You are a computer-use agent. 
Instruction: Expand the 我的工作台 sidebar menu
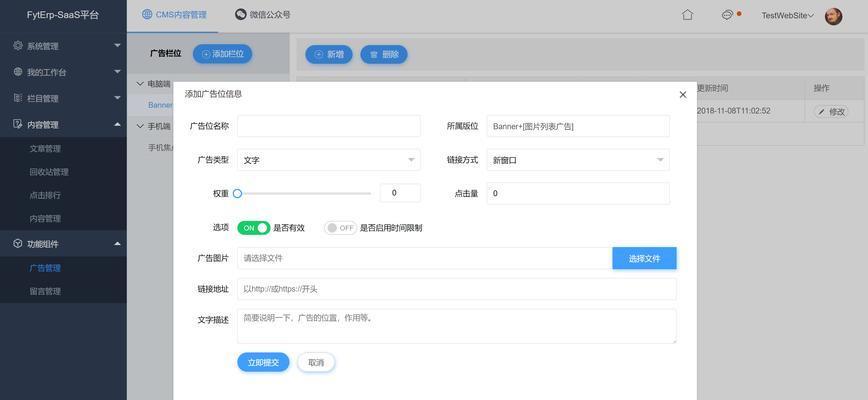point(63,72)
